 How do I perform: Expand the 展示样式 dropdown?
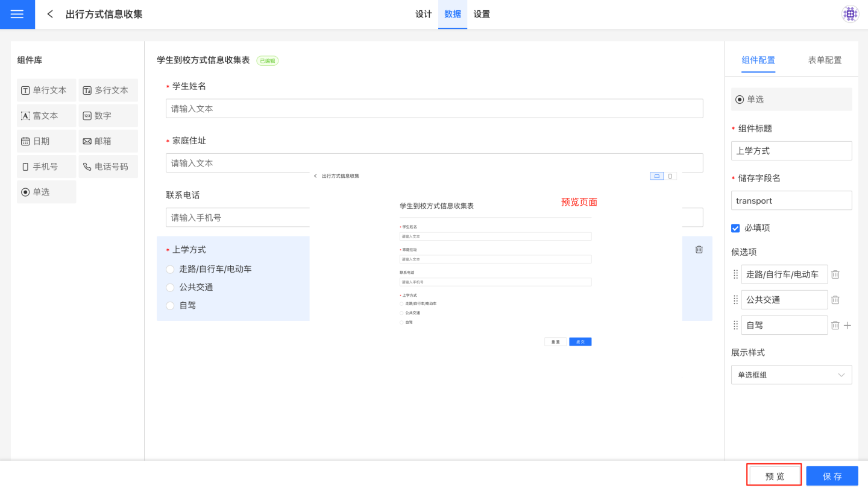click(x=791, y=375)
